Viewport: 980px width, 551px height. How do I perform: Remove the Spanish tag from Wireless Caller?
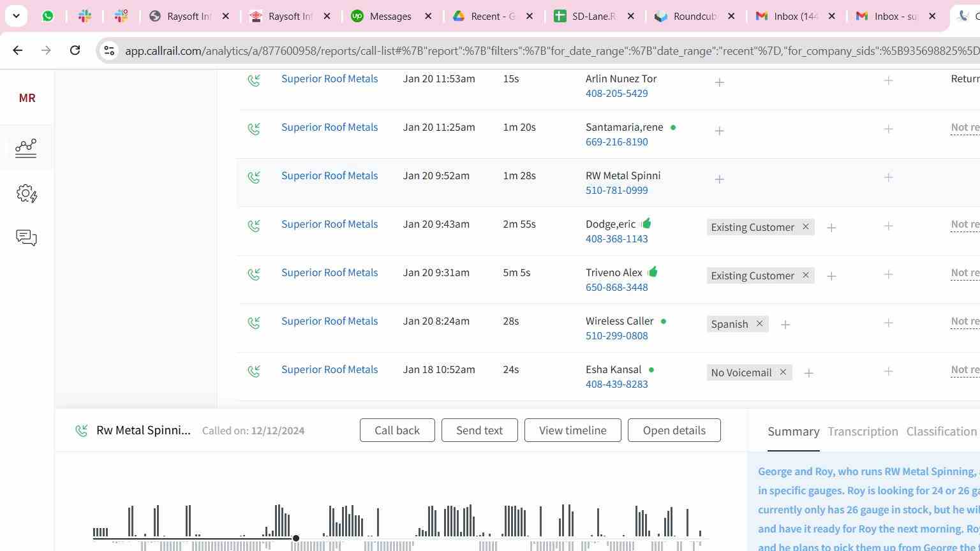(x=759, y=323)
